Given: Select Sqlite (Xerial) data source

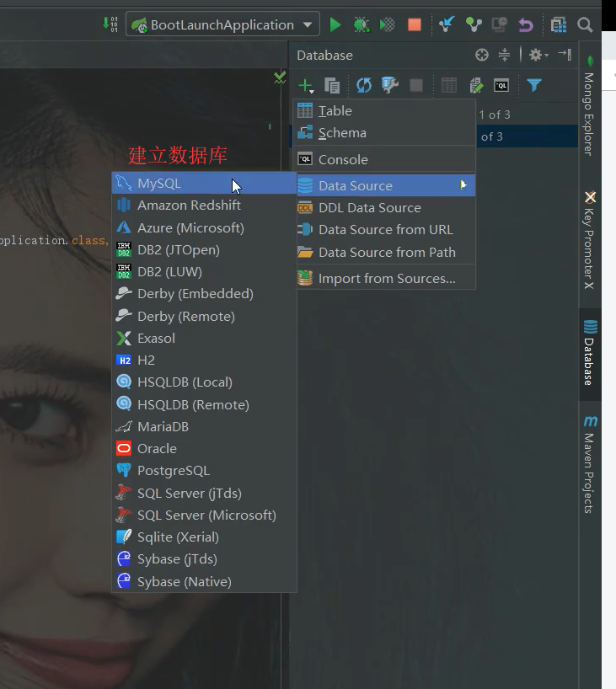Looking at the screenshot, I should [205, 537].
